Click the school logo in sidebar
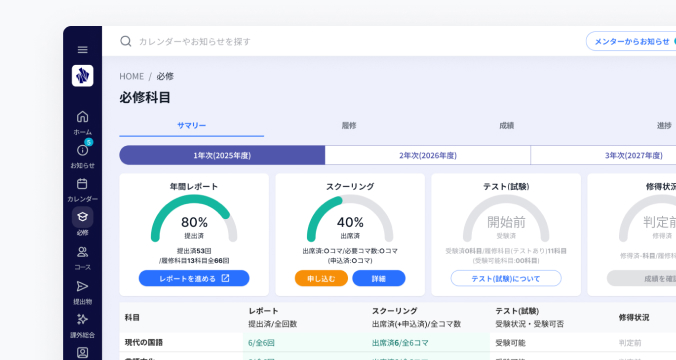 coord(82,76)
